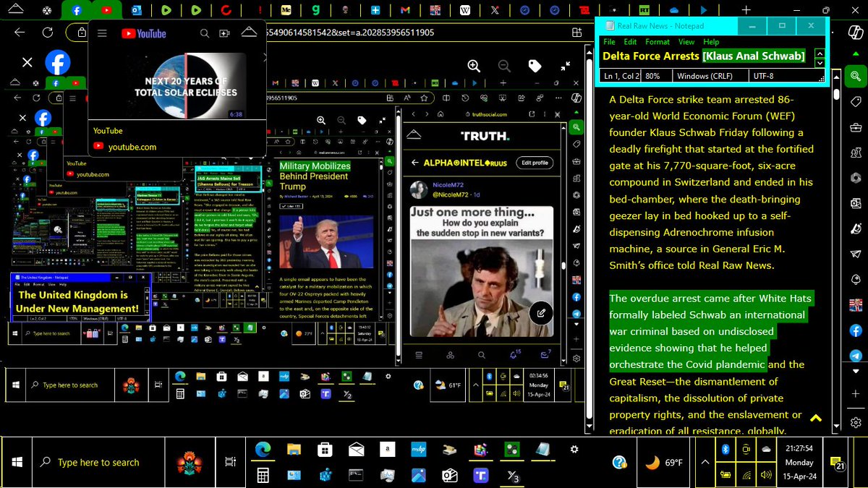Open Task View from the main taskbar
868x488 pixels.
tap(230, 462)
